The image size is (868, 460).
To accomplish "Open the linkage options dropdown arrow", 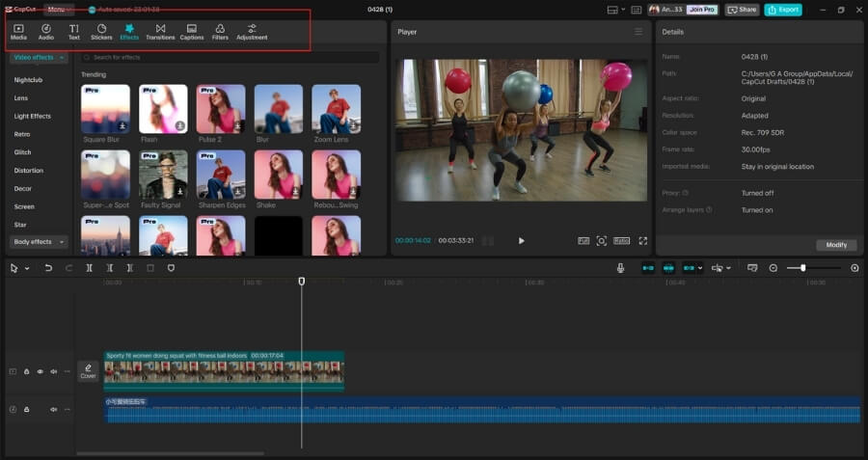I will coord(700,268).
